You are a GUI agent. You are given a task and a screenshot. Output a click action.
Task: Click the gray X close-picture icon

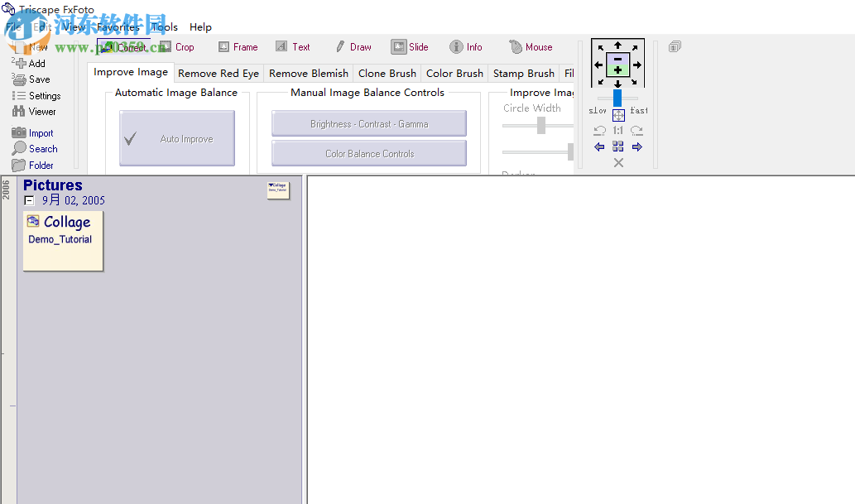pyautogui.click(x=618, y=162)
